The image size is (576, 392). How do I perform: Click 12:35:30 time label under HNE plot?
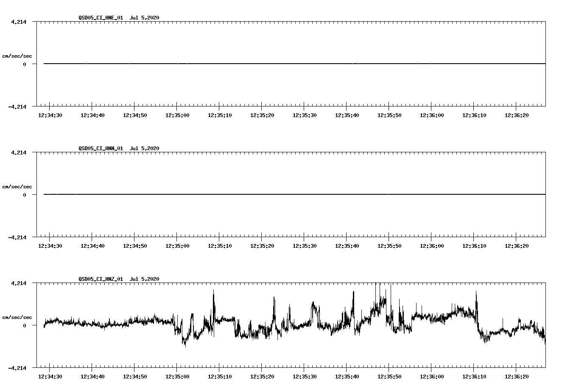305,115
